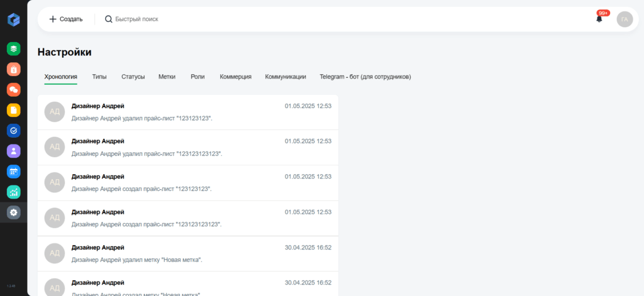This screenshot has height=296, width=644.
Task: Open the blue checkmark tasks sidebar icon
Action: [14, 131]
